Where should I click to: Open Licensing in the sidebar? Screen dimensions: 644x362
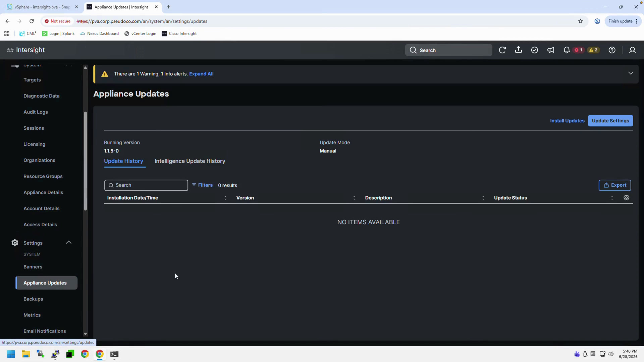34,144
